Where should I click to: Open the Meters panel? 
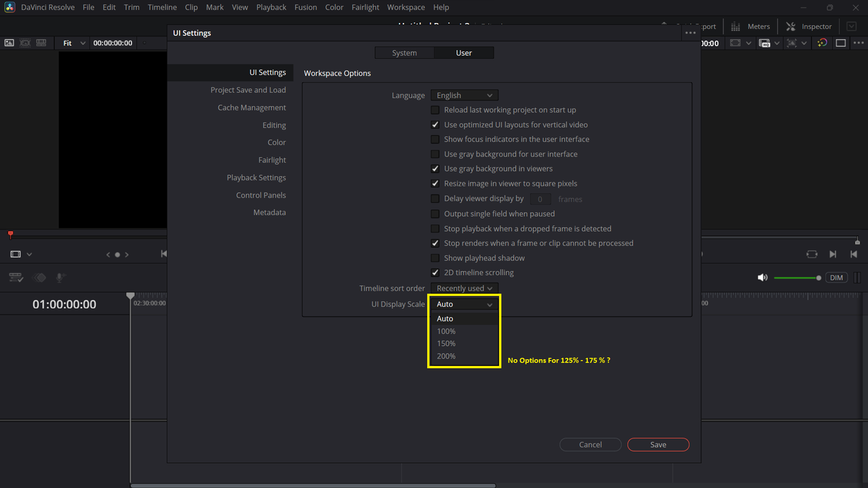751,26
